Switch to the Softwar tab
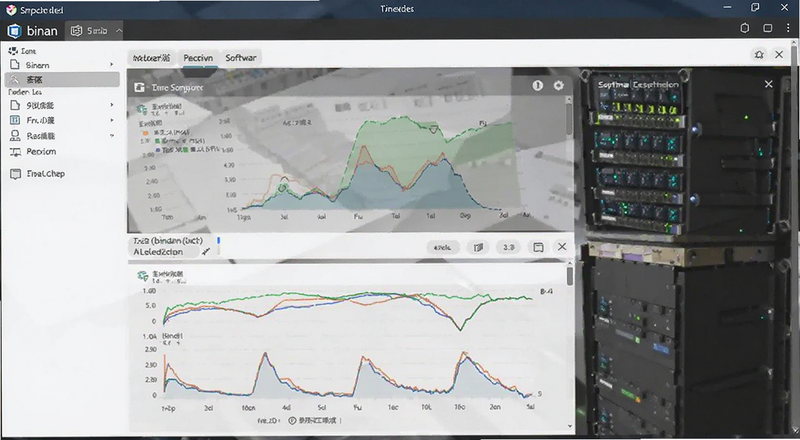The width and height of the screenshot is (800, 440). pos(241,58)
